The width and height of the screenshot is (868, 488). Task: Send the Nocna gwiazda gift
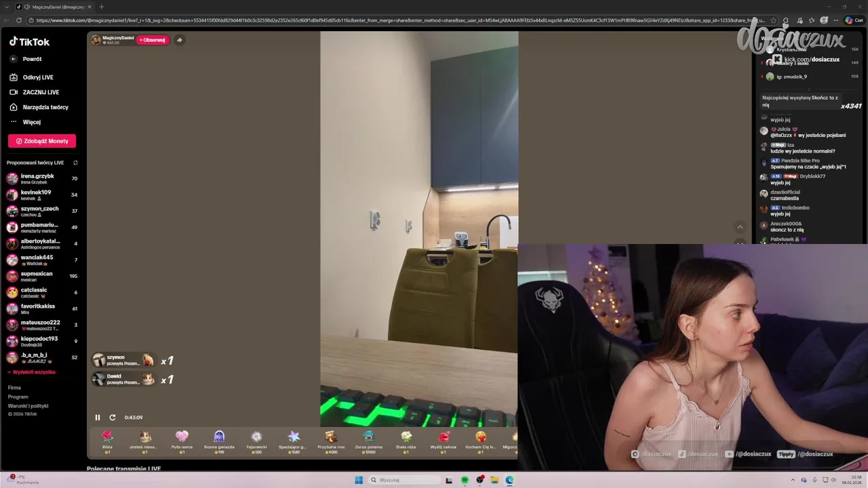click(219, 441)
